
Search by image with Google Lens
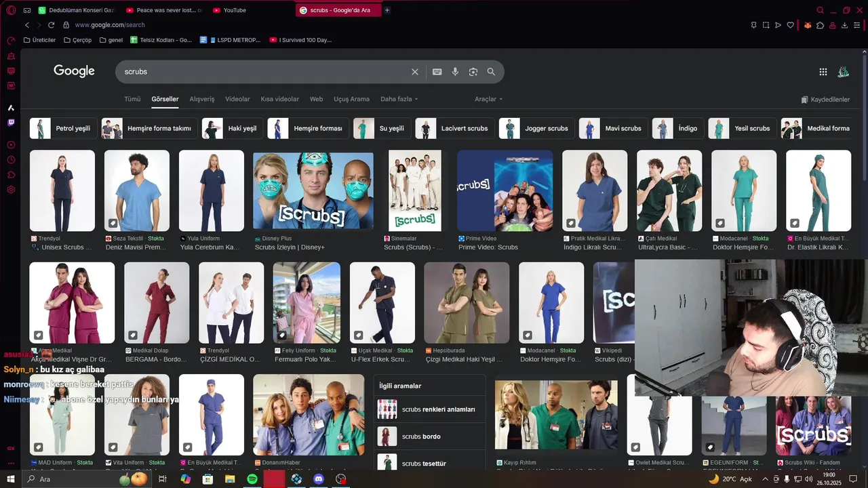[x=473, y=72]
